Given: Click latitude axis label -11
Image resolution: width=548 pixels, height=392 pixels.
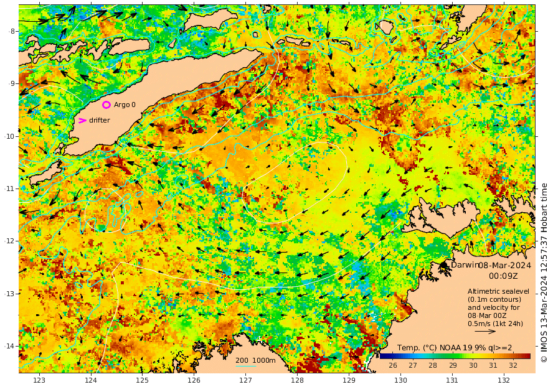Looking at the screenshot, I should 9,189.
